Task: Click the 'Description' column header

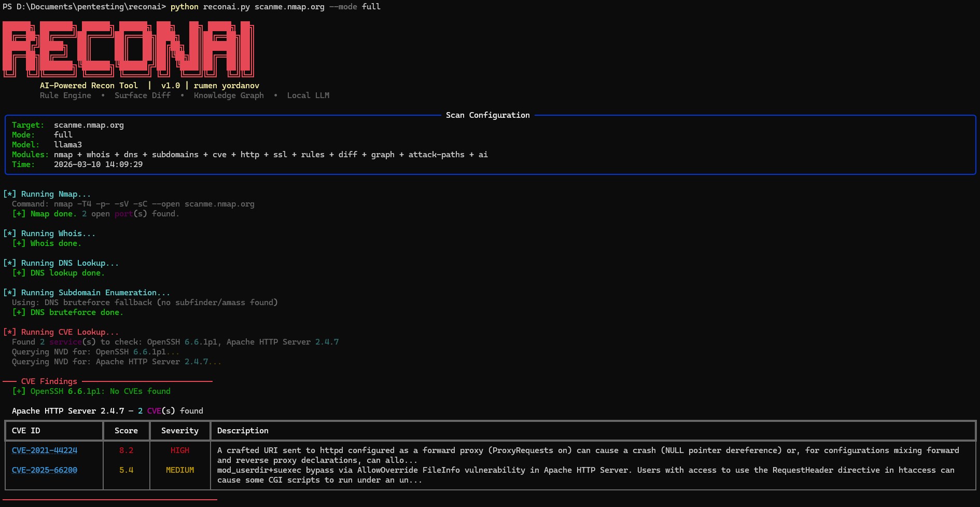Action: tap(243, 431)
